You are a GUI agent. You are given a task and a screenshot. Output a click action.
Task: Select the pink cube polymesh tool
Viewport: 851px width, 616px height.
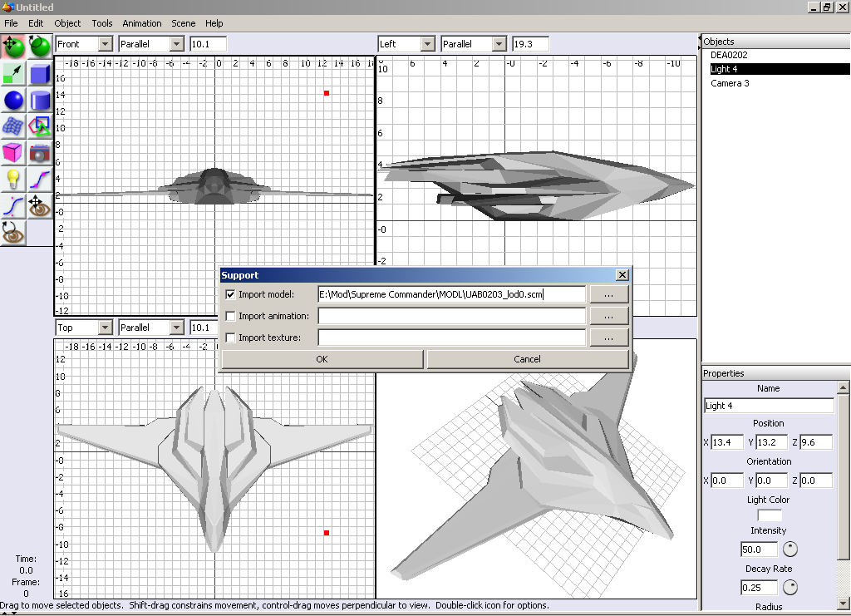tap(13, 153)
